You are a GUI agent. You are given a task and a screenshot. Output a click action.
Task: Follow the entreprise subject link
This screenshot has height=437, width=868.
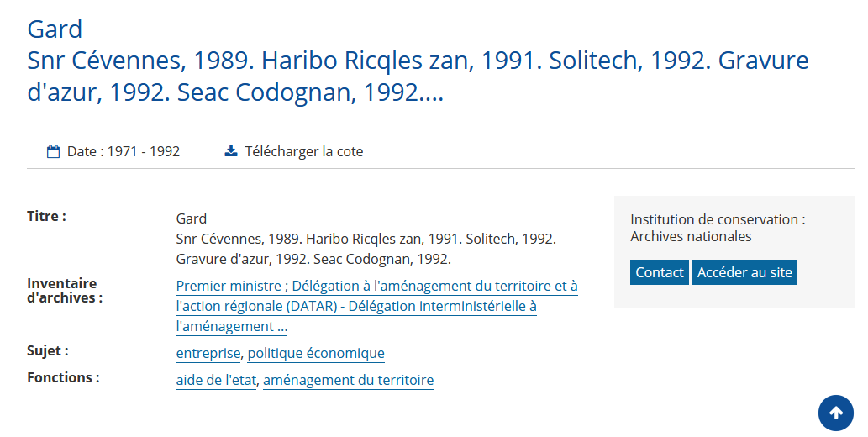(x=208, y=353)
